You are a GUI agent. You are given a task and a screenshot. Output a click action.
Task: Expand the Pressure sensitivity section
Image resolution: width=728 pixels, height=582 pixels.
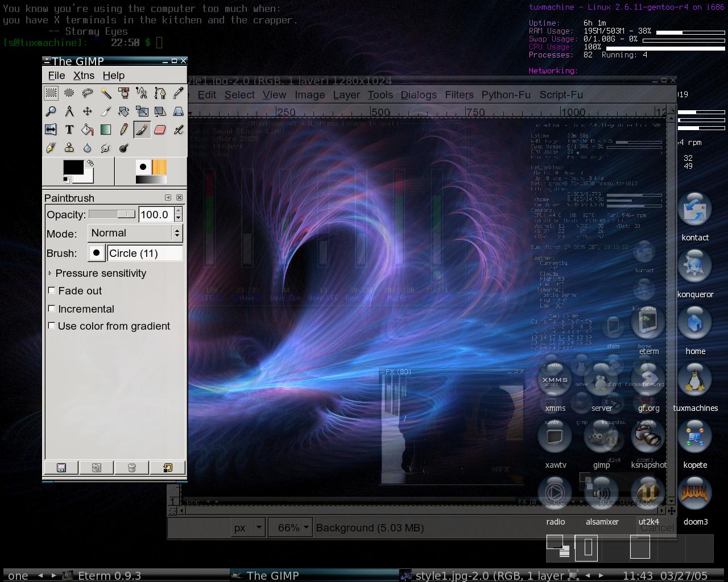pos(50,273)
